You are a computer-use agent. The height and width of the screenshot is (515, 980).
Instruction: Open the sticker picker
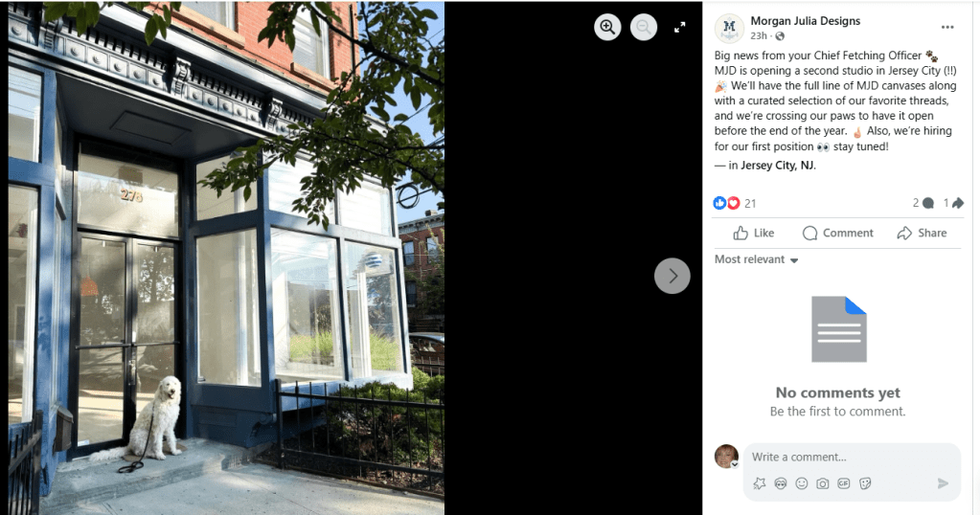pos(865,483)
